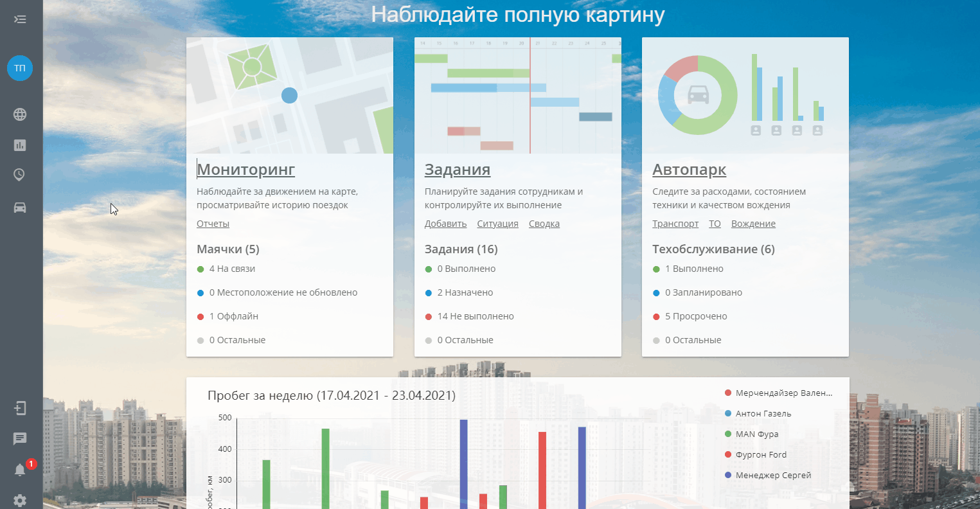Screen dimensions: 980x509
Task: Click the Транспорт link
Action: (675, 224)
